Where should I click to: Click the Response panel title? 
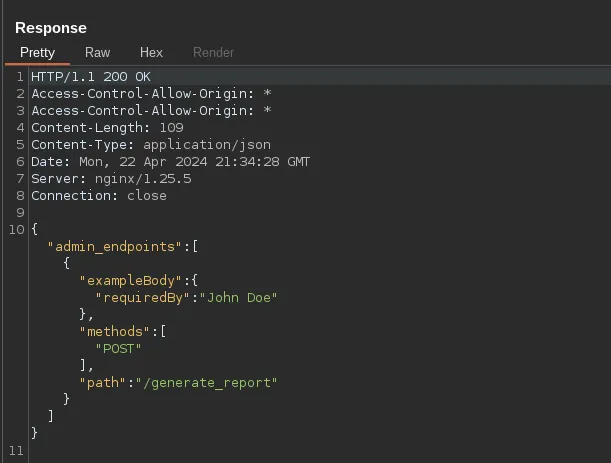[51, 28]
